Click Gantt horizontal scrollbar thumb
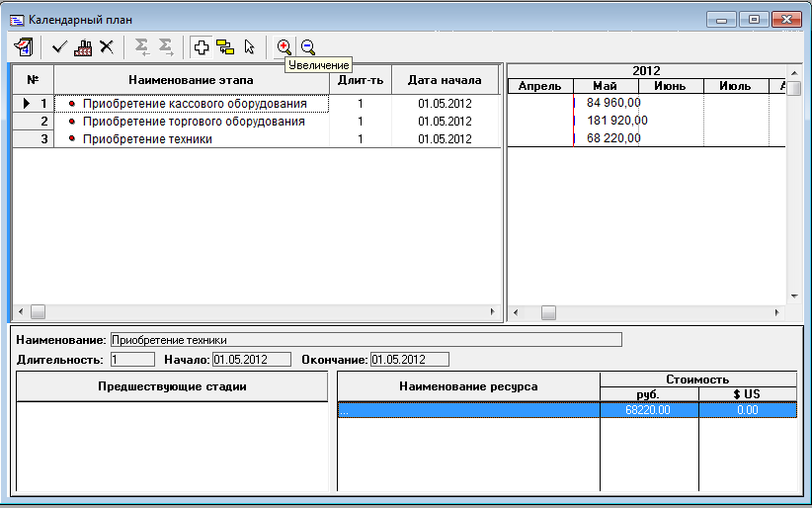Screen dimensions: 812x508 tap(548, 312)
